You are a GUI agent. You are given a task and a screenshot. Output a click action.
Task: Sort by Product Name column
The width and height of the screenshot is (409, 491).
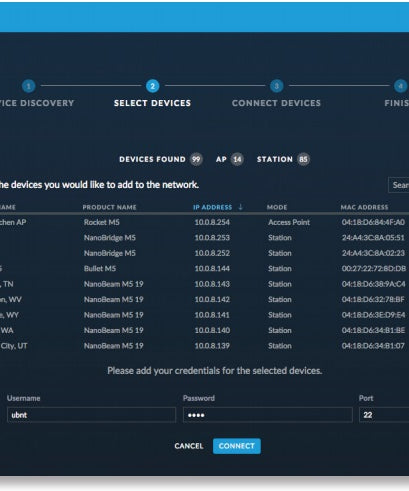pyautogui.click(x=109, y=207)
